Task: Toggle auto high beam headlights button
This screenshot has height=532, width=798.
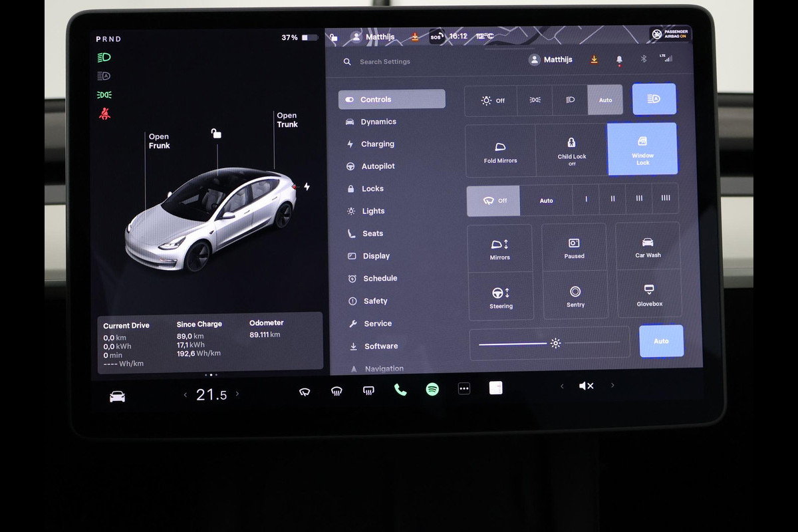Action: [x=654, y=99]
